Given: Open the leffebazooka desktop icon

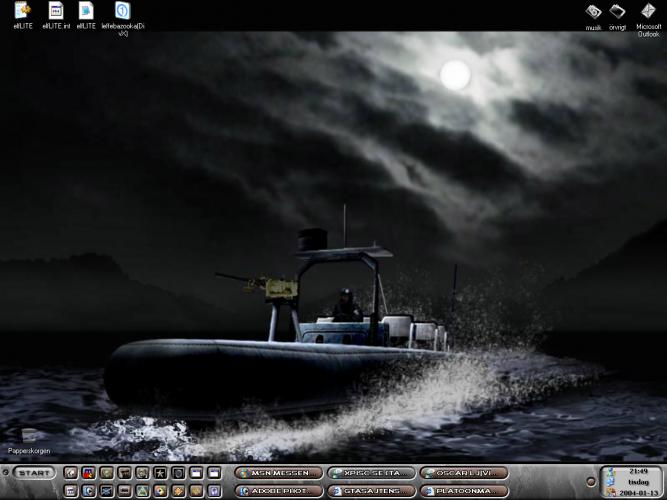Looking at the screenshot, I should click(x=122, y=11).
